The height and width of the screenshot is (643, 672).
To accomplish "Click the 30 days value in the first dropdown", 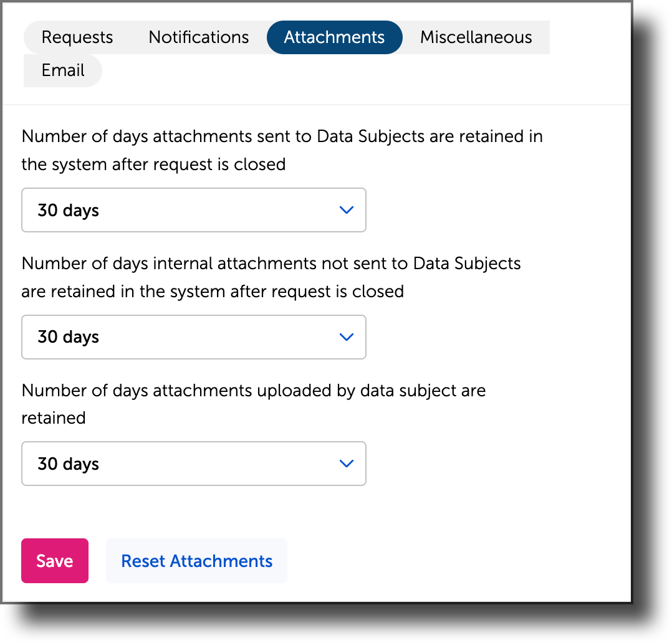I will pyautogui.click(x=67, y=210).
